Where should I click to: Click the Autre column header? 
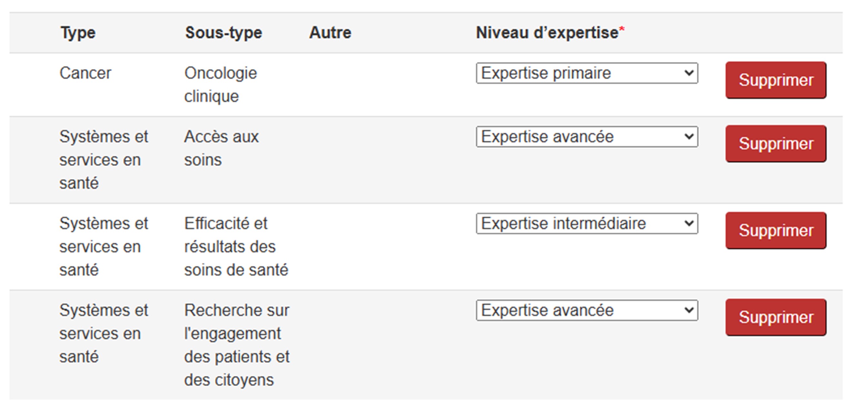(330, 33)
